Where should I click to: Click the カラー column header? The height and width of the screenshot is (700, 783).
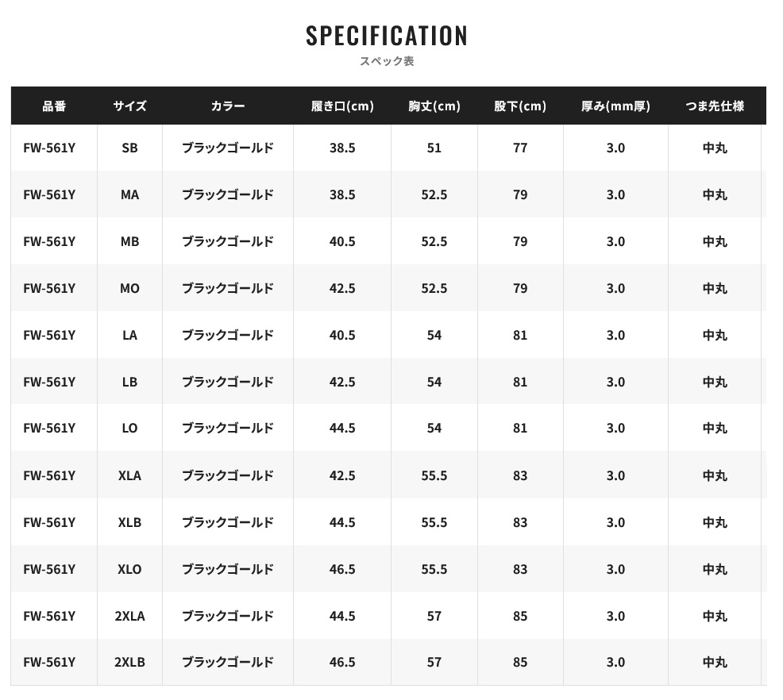tap(228, 106)
